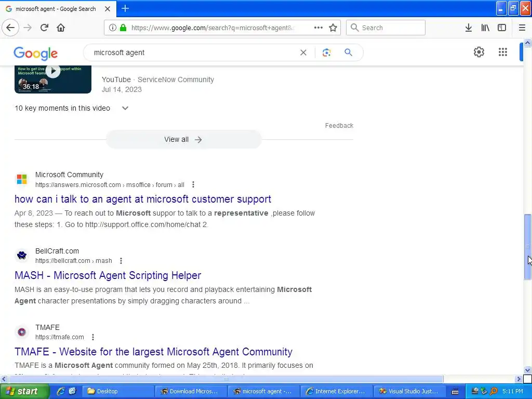The width and height of the screenshot is (532, 399).
Task: Switch to Visual Studio Just... taskbar window
Action: (x=408, y=391)
